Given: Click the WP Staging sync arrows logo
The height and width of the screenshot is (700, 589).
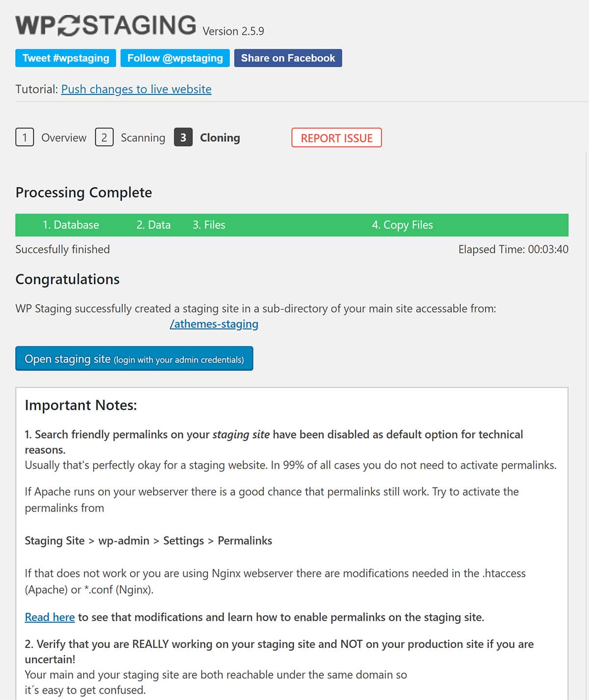Looking at the screenshot, I should [69, 26].
